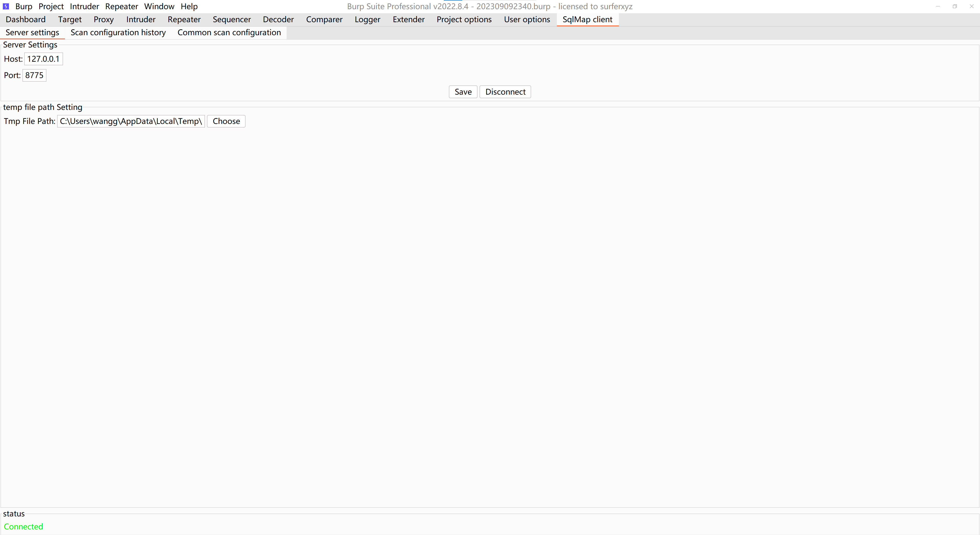The width and height of the screenshot is (980, 535).
Task: Go to the Decoder tab
Action: tap(278, 19)
